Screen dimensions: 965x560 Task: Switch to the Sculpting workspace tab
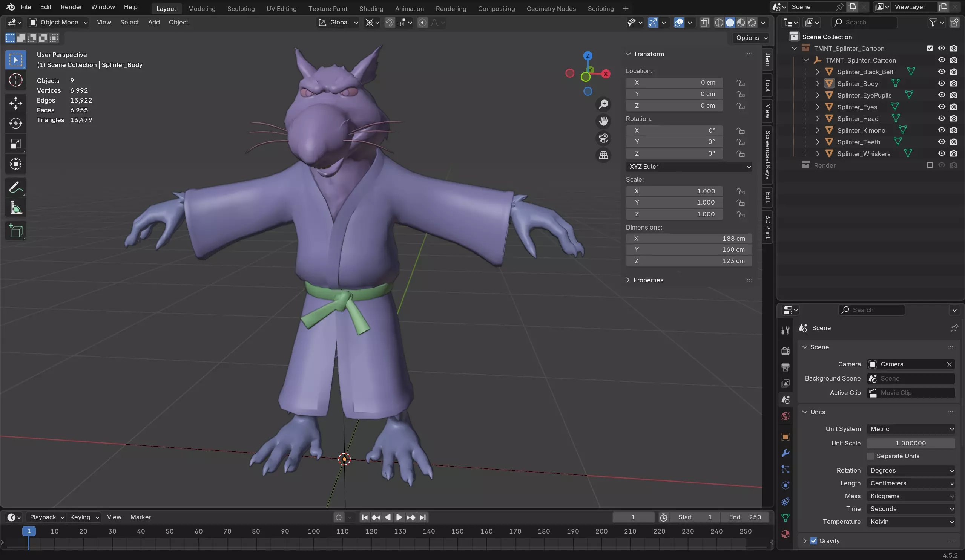[241, 8]
